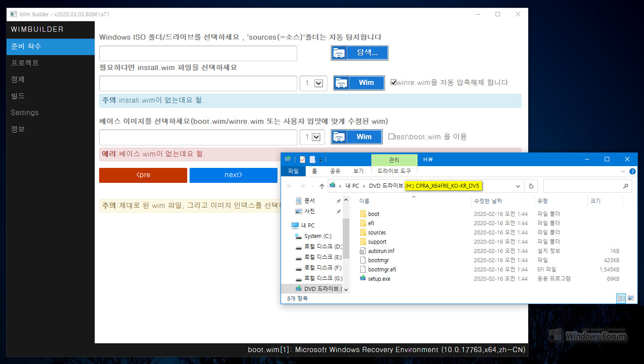644x364 pixels.
Task: Sort files by 수정한 날짜 column header
Action: [503, 201]
